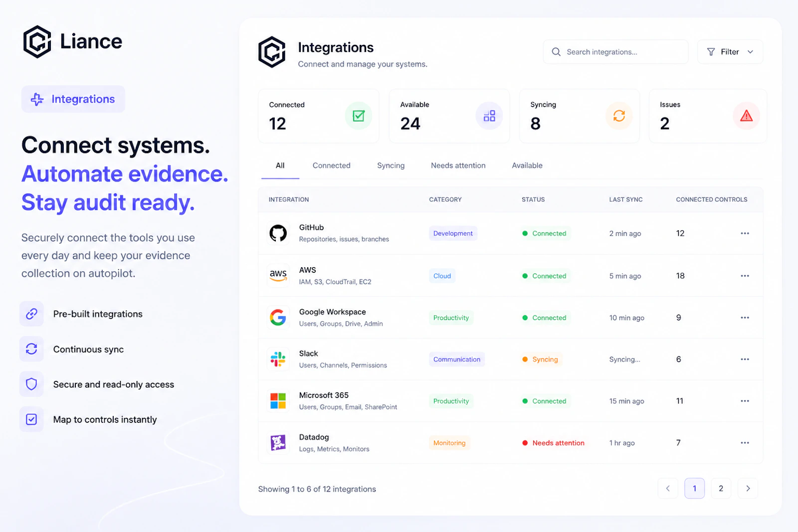Click the INTEGRATION column header

(x=289, y=199)
